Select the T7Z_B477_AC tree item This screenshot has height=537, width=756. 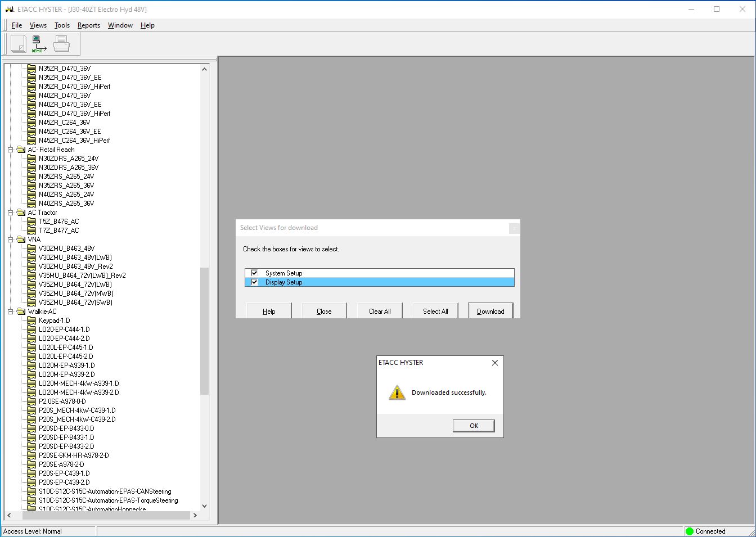pos(59,231)
